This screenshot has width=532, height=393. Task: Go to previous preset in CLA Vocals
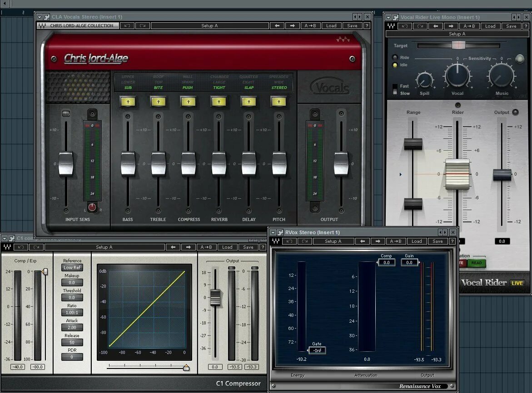277,26
